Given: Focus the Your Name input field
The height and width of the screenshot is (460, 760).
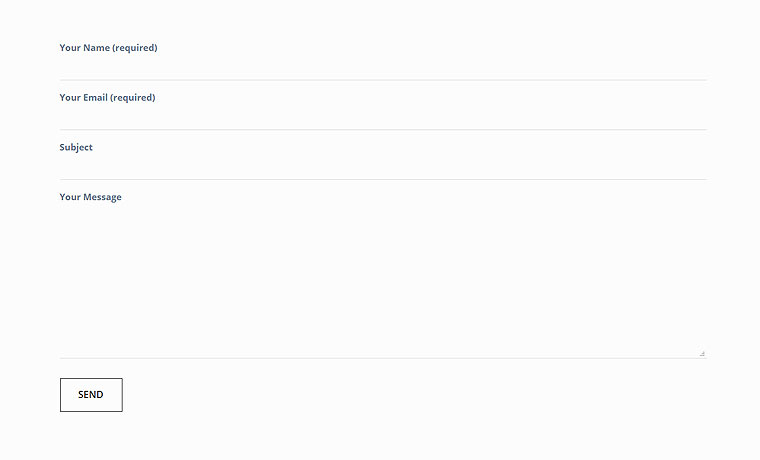Looking at the screenshot, I should (383, 67).
